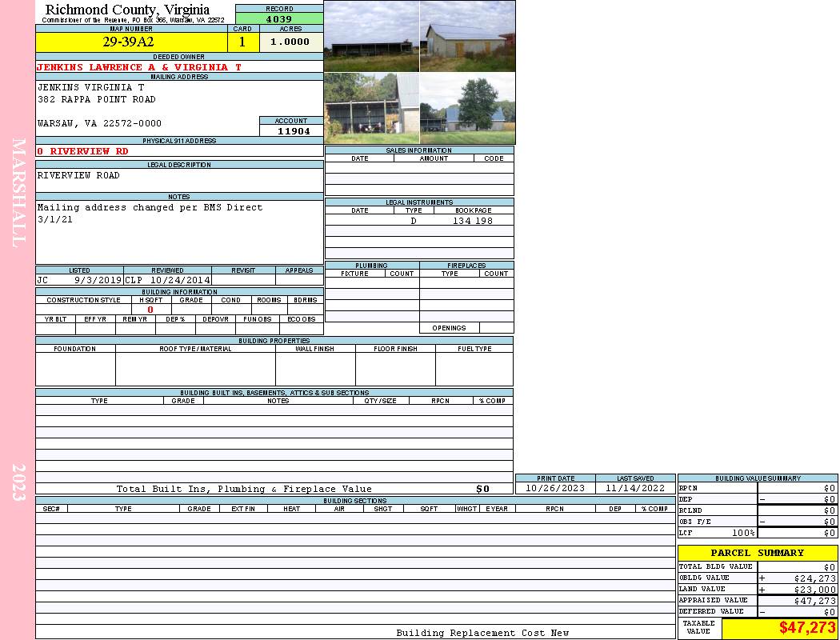Click Building Replacement Cost New label
840x640 pixels.
pyautogui.click(x=482, y=633)
